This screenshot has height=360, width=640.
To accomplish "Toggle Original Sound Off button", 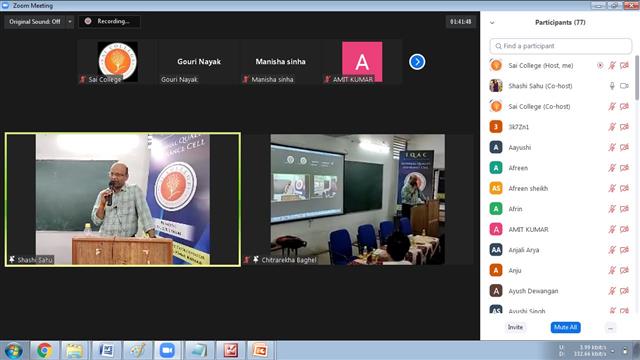I will tap(35, 22).
